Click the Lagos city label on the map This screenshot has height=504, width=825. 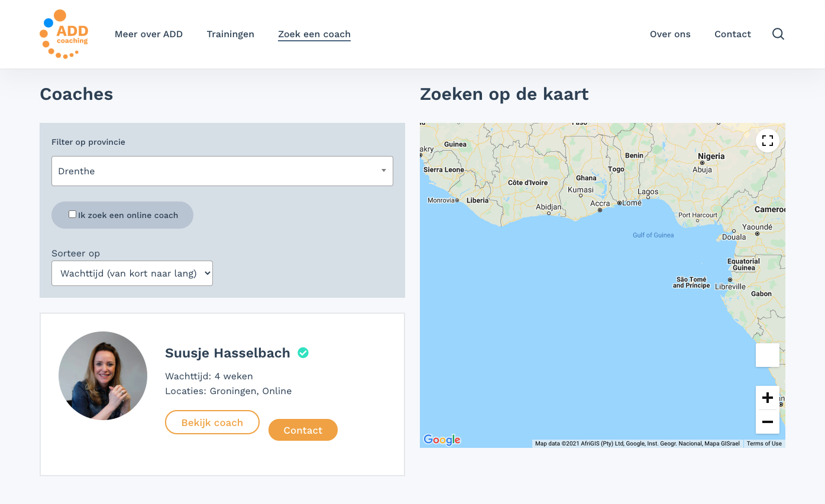click(x=648, y=192)
